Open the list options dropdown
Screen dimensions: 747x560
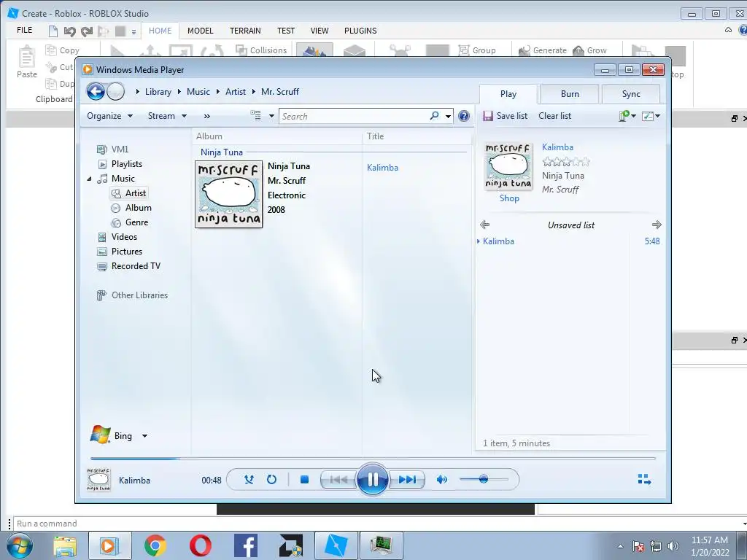(x=651, y=116)
